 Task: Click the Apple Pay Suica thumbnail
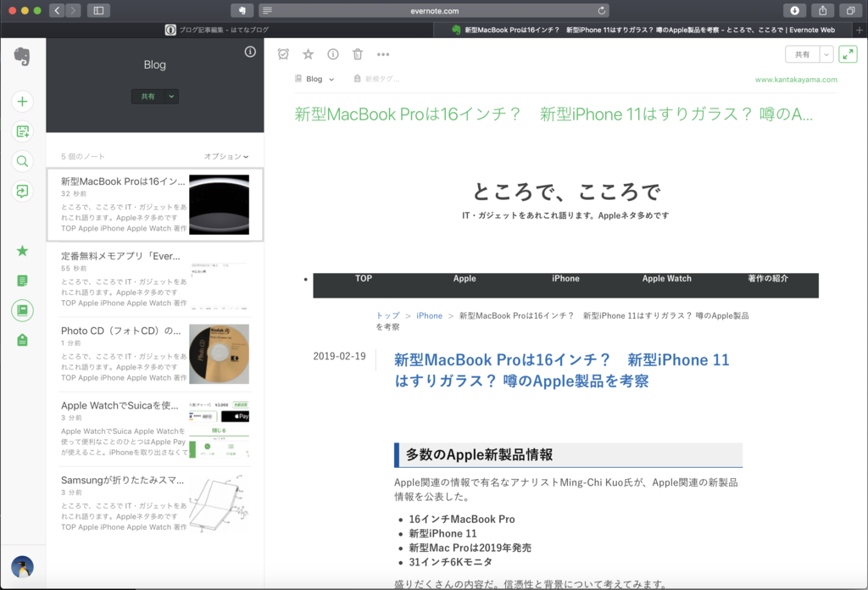point(220,429)
